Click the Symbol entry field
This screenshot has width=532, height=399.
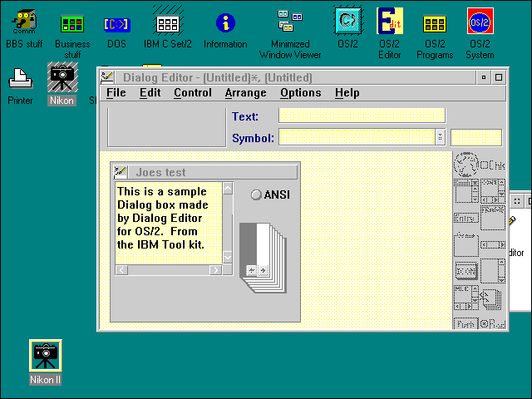357,137
